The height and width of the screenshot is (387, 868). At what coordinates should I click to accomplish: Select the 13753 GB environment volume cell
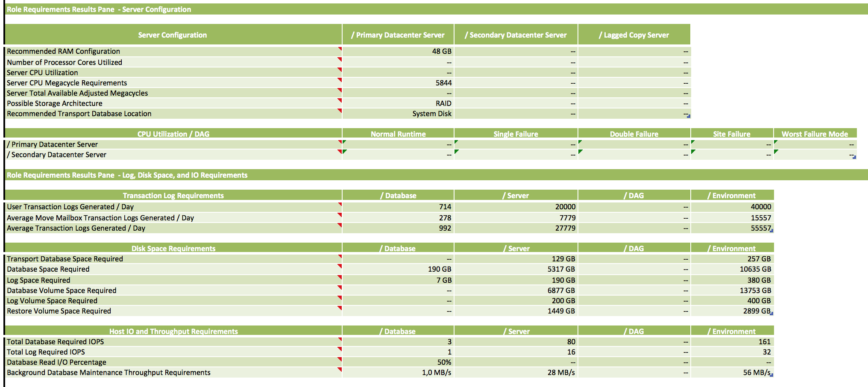[x=732, y=290]
